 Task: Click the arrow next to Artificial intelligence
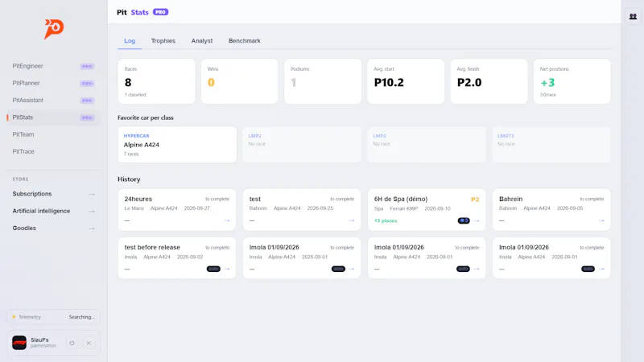click(x=92, y=212)
